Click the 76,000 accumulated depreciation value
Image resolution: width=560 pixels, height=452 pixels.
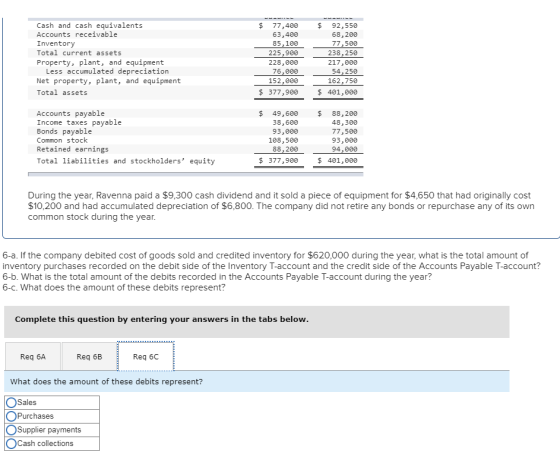pos(285,71)
